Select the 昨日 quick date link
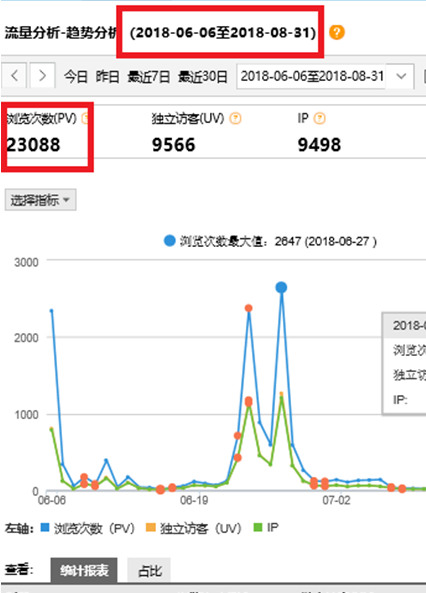The width and height of the screenshot is (426, 593). tap(107, 77)
